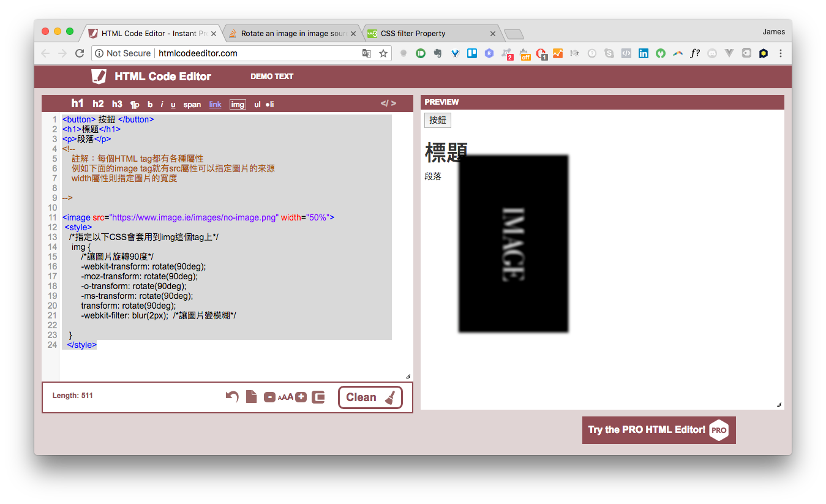
Task: Insert an image with the img toolbar icon
Action: point(238,104)
